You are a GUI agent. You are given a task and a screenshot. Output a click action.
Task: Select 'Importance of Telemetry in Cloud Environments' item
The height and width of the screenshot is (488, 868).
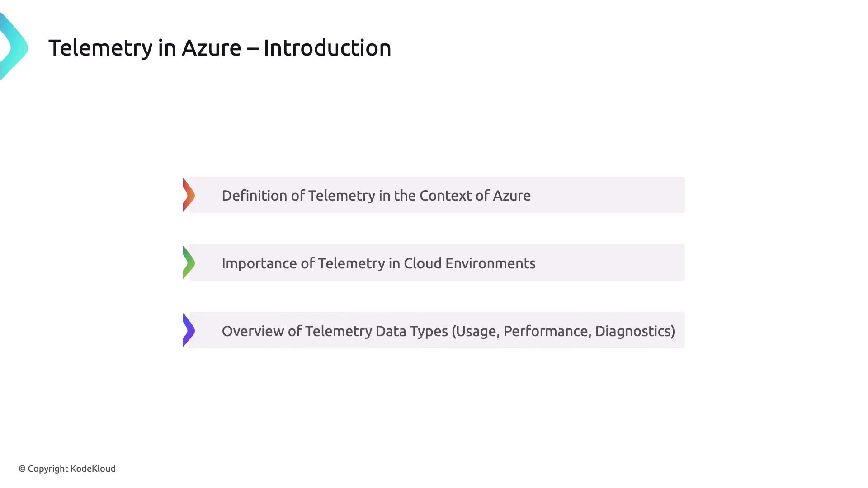pos(378,263)
